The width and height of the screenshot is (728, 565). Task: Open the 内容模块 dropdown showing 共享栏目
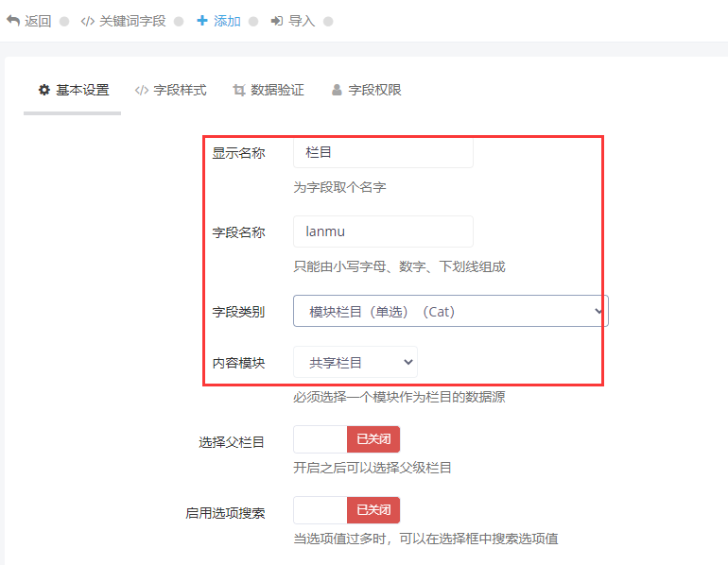tap(355, 362)
